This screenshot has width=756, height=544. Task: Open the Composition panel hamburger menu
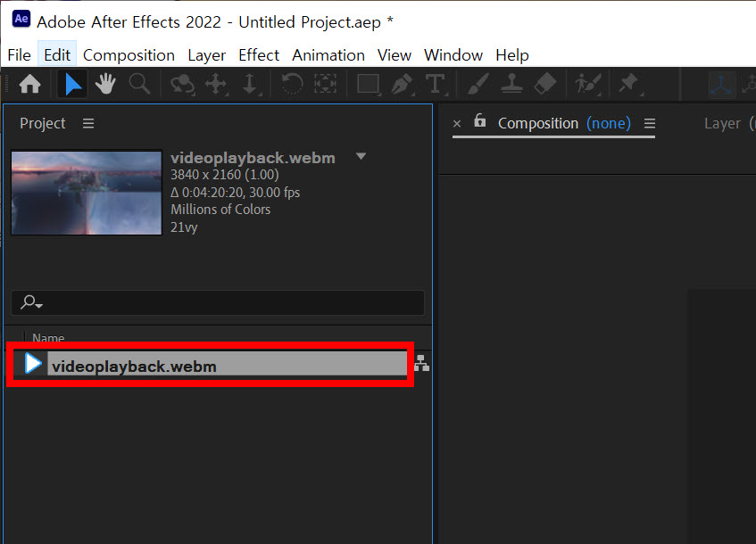point(650,124)
